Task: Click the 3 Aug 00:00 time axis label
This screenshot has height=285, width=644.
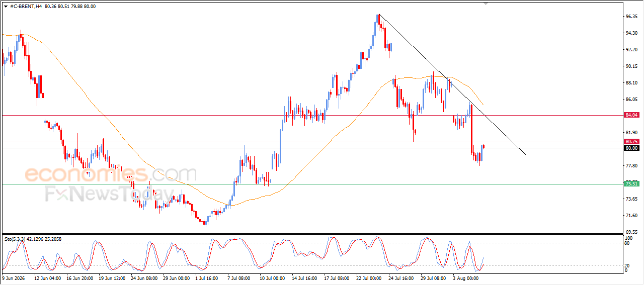Action: click(466, 277)
